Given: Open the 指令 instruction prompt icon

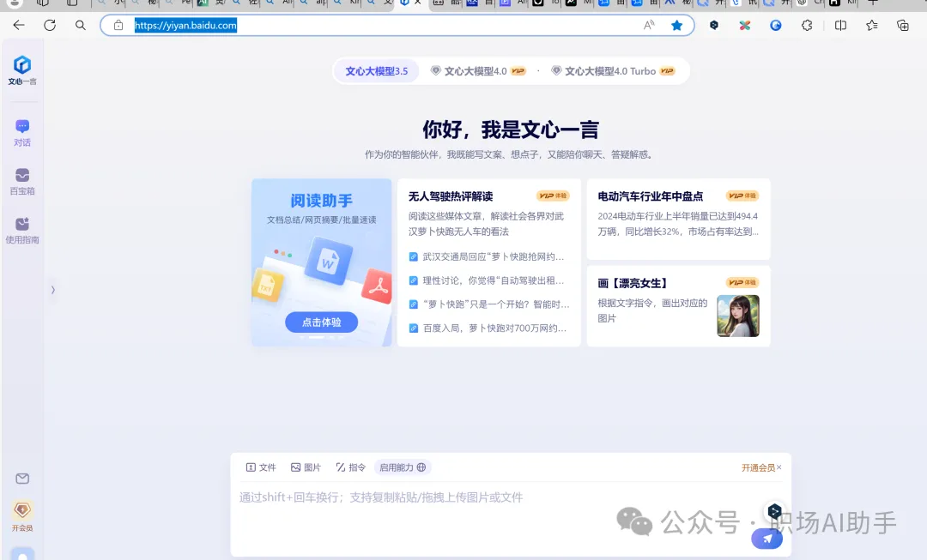Looking at the screenshot, I should pos(348,467).
